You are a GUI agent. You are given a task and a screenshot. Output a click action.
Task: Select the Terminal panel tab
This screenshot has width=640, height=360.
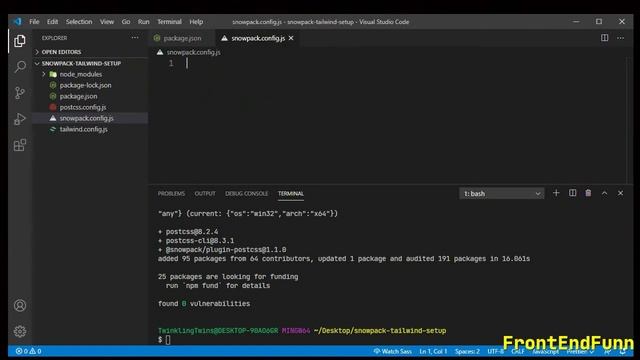[x=291, y=193]
